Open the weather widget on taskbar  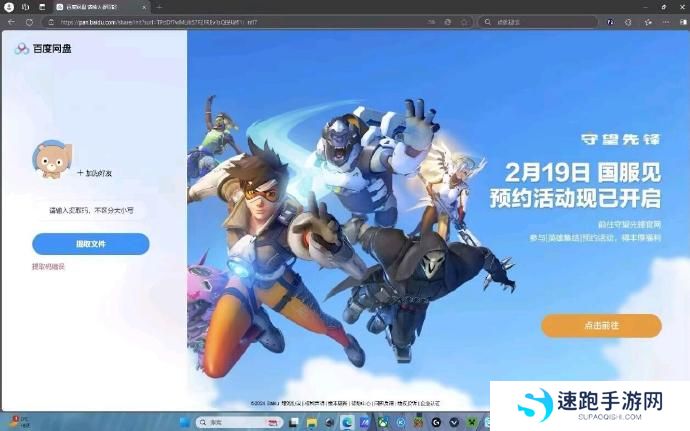click(18, 423)
